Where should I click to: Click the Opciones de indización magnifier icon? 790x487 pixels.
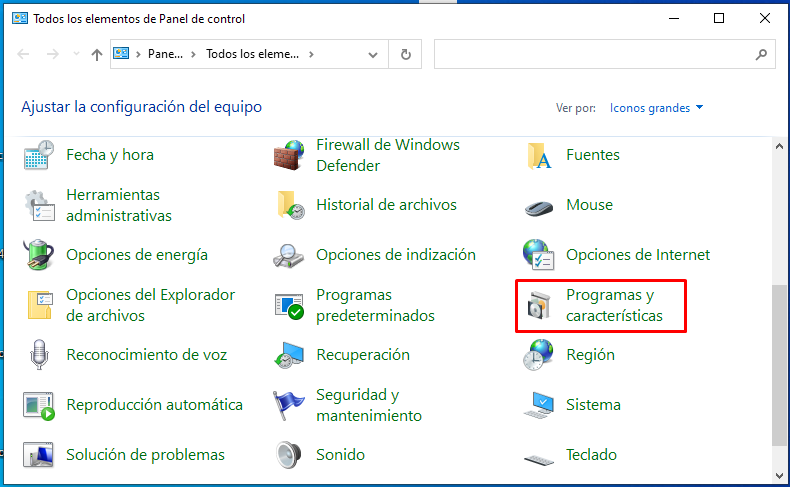(x=289, y=255)
